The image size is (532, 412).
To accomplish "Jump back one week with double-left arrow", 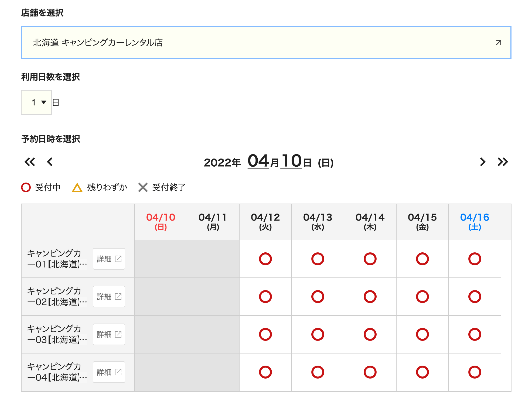I will coord(30,162).
